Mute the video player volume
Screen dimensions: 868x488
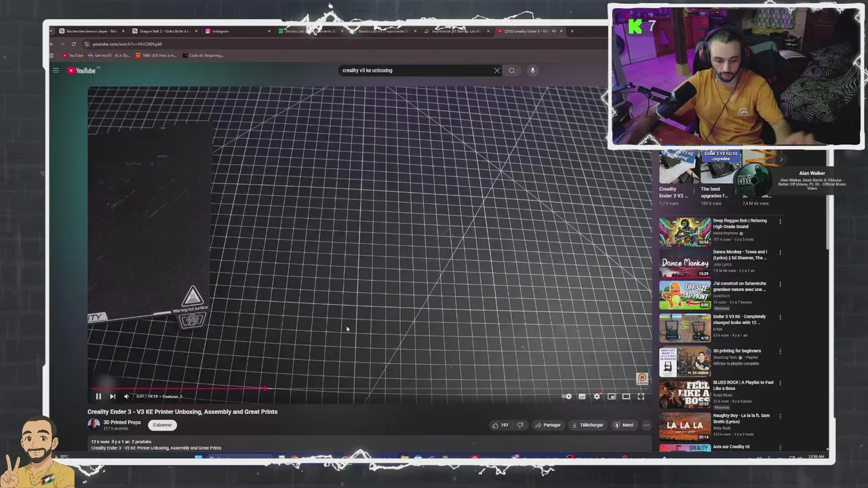[x=126, y=396]
